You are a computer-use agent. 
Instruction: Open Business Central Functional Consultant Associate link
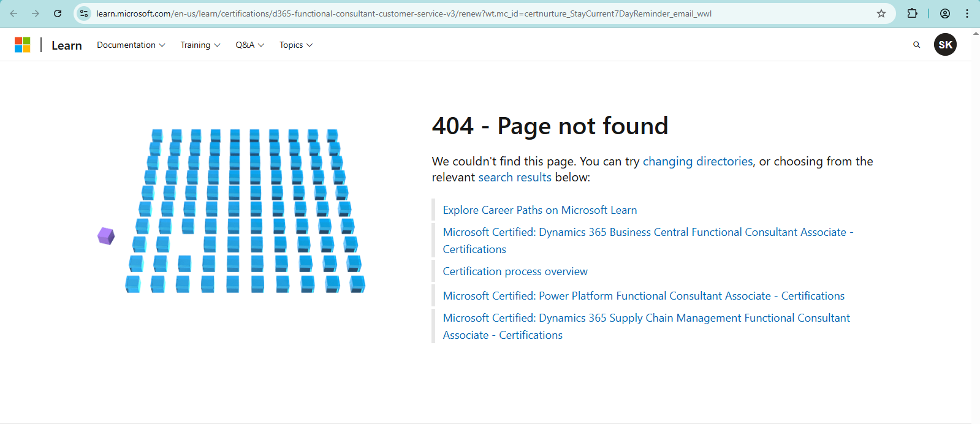click(648, 241)
